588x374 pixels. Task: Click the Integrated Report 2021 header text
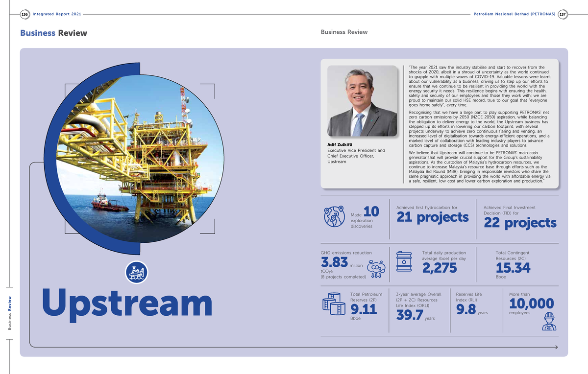(x=56, y=14)
